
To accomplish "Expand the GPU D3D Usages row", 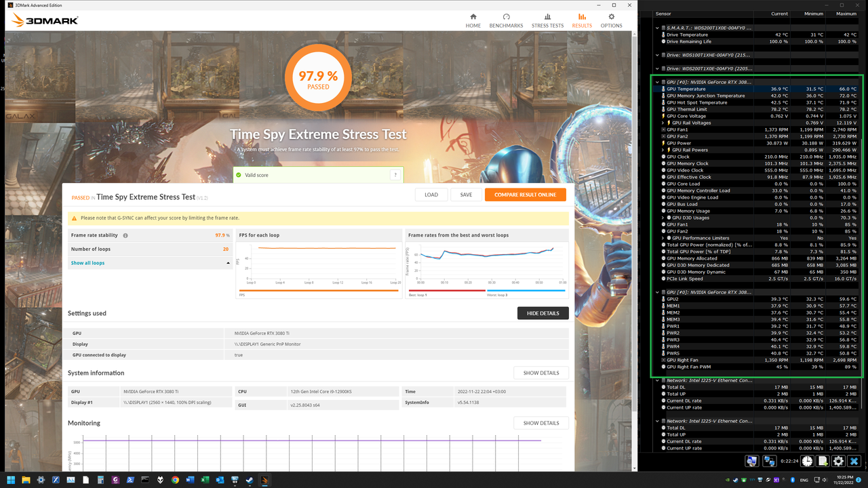I will pyautogui.click(x=663, y=218).
